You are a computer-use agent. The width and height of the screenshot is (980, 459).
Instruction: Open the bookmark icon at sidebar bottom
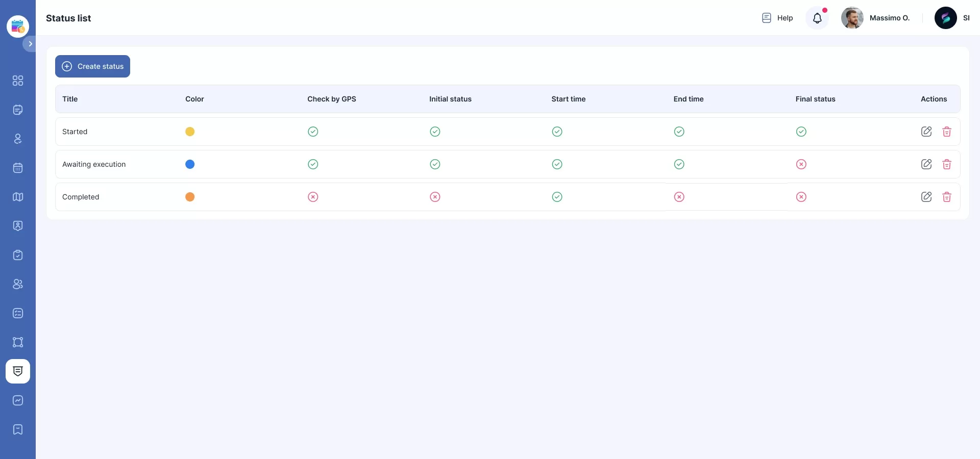tap(18, 430)
